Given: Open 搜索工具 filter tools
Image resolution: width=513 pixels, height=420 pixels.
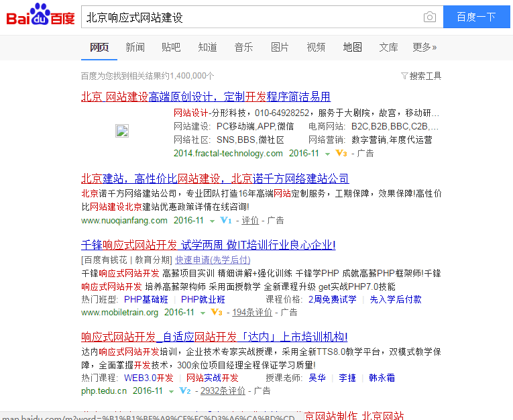Looking at the screenshot, I should coord(421,76).
